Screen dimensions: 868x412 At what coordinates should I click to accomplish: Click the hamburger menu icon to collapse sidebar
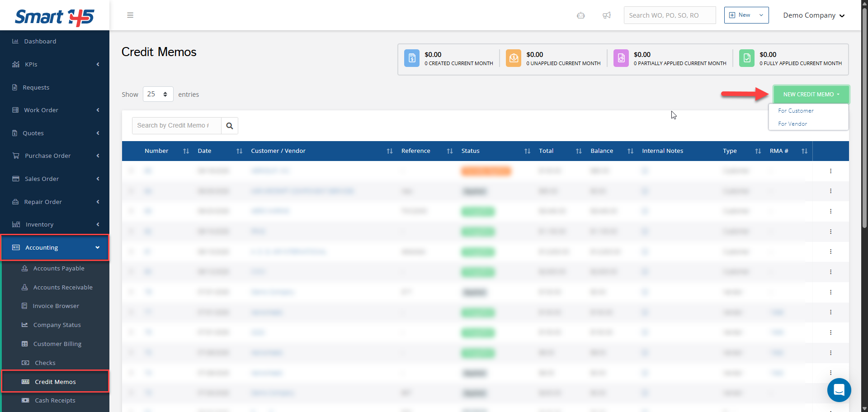pyautogui.click(x=130, y=15)
